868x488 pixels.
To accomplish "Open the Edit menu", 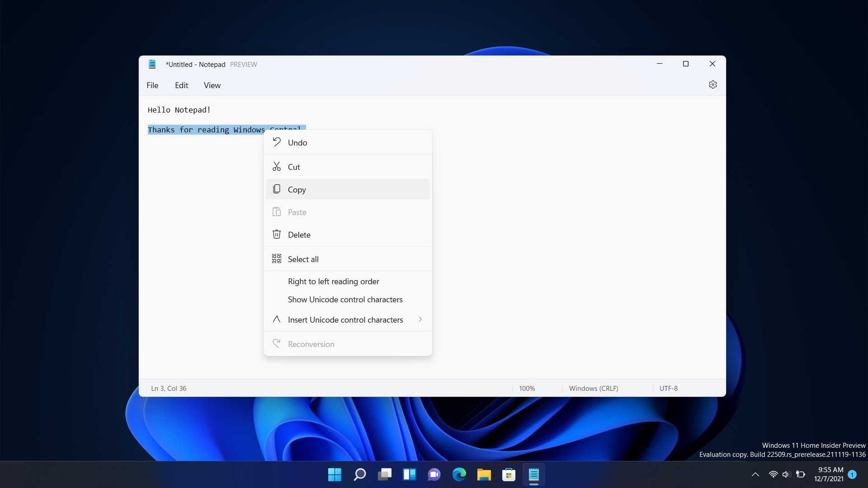I will pyautogui.click(x=181, y=85).
